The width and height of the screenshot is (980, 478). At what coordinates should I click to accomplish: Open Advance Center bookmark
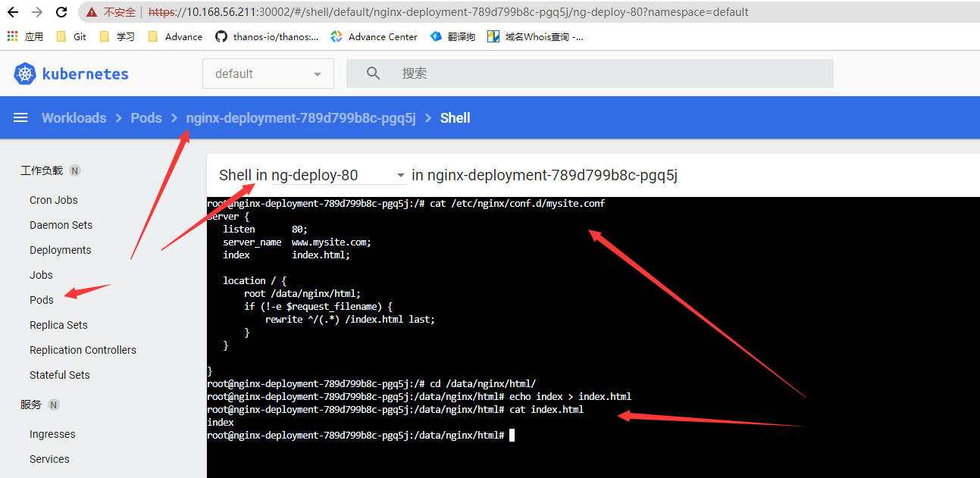point(374,36)
